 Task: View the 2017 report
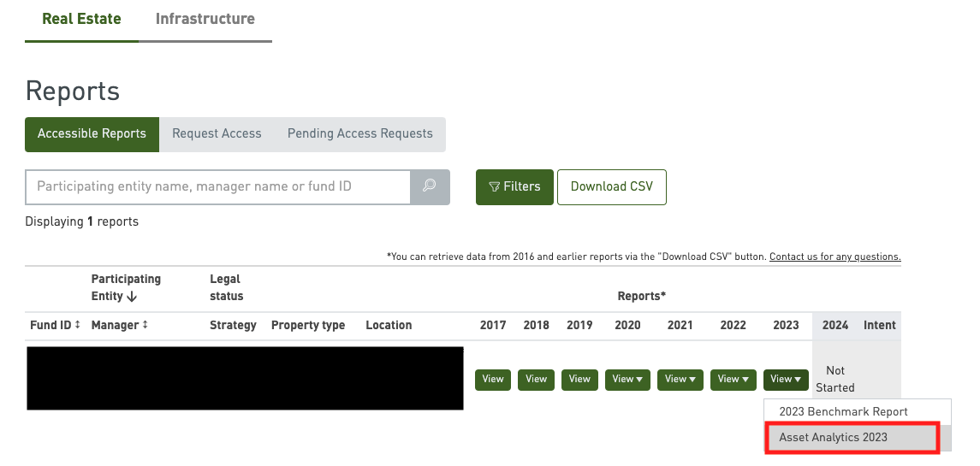click(x=493, y=380)
